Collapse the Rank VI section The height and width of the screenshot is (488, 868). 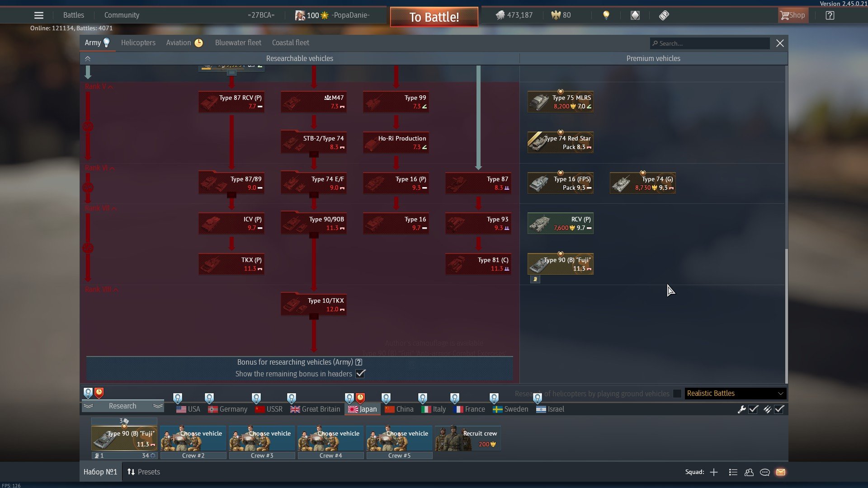(x=100, y=168)
